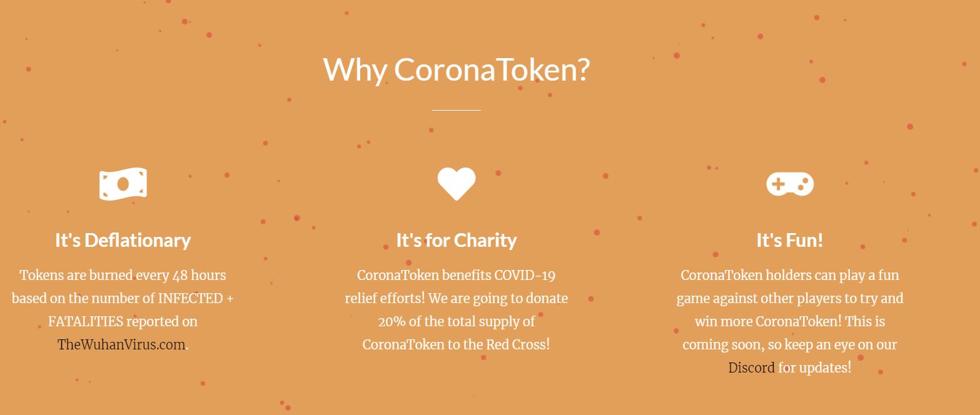The width and height of the screenshot is (980, 415).
Task: Click the "Tokens are burned every 48 hours" line
Action: coord(123,275)
